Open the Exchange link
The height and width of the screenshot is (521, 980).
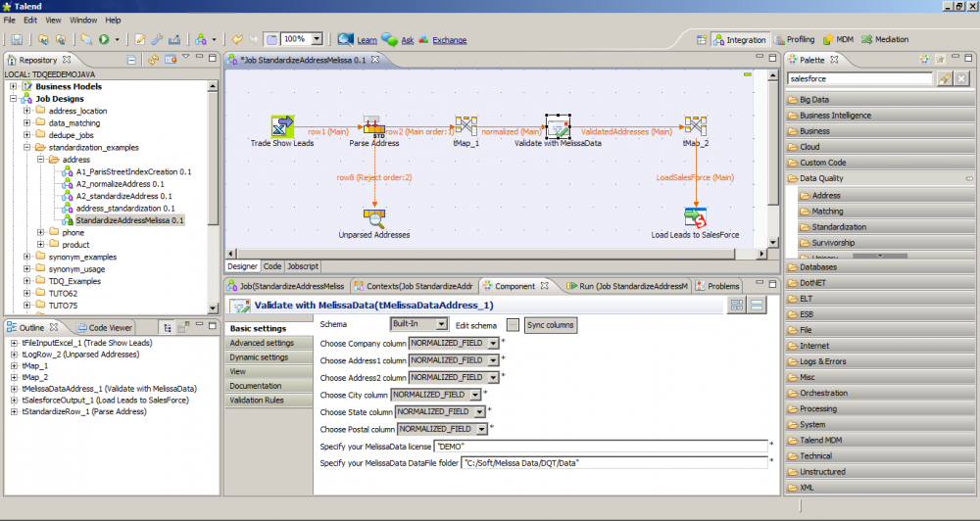point(450,40)
